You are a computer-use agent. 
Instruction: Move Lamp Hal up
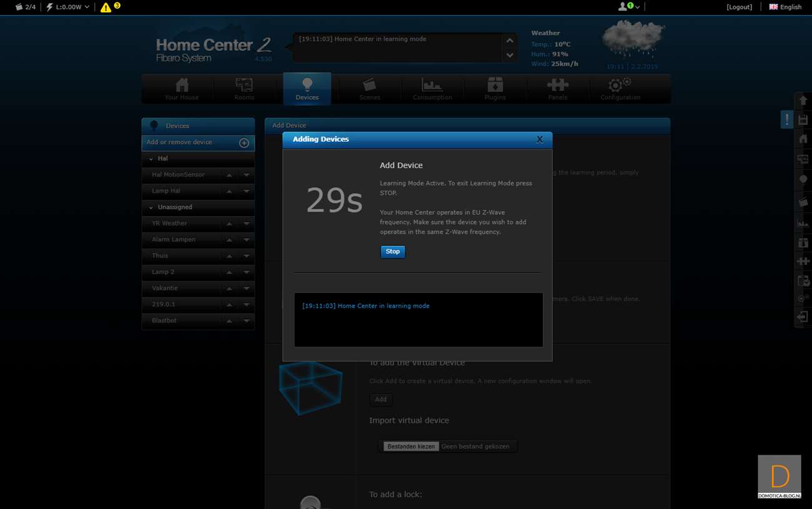tap(229, 191)
